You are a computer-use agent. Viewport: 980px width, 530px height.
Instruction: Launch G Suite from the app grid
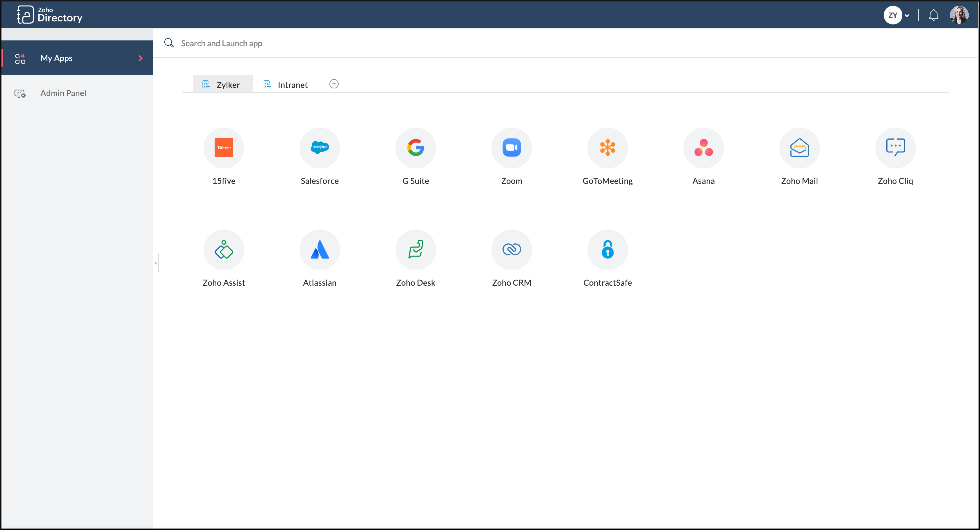[x=416, y=147]
